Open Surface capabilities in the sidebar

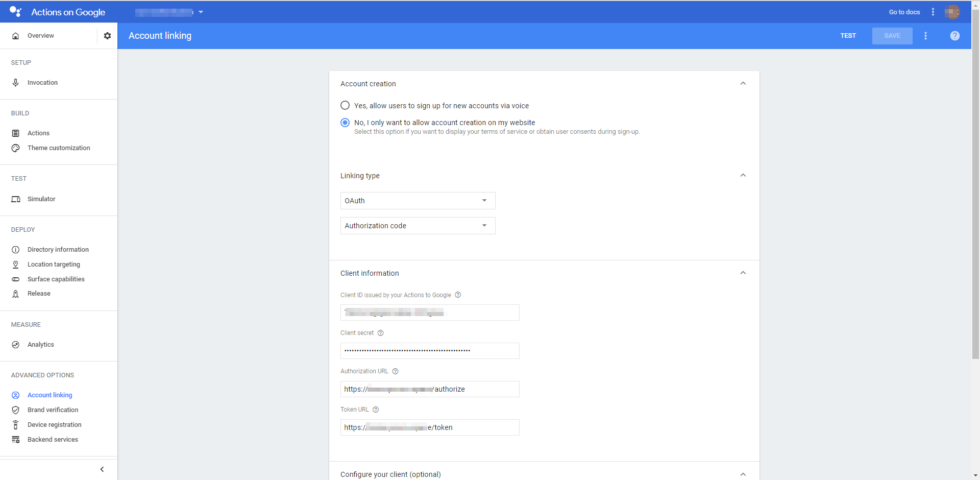tap(56, 279)
